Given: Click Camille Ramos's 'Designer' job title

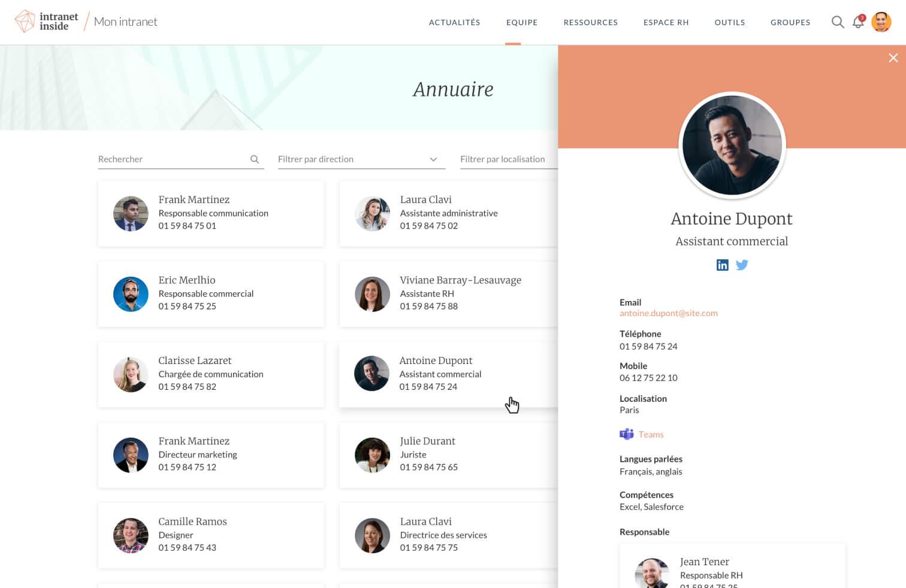Looking at the screenshot, I should pyautogui.click(x=176, y=535).
